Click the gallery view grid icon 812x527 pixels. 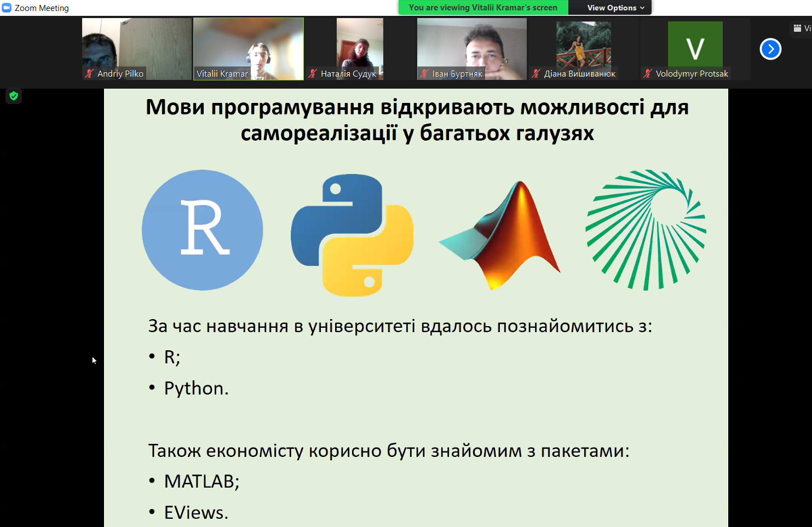[797, 28]
